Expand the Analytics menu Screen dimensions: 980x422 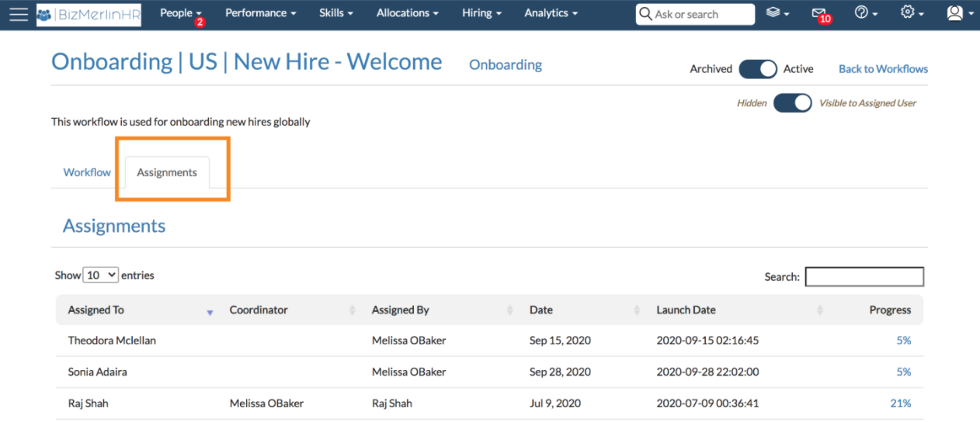[551, 13]
